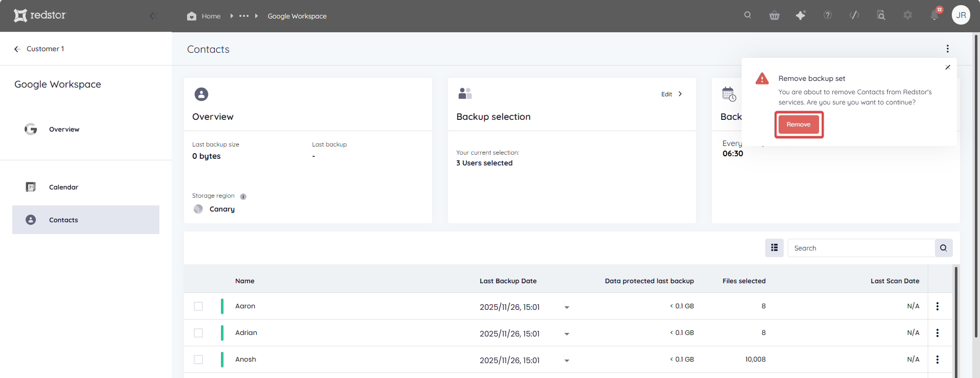The height and width of the screenshot is (378, 980).
Task: Sort by the Name column header
Action: pyautogui.click(x=244, y=281)
